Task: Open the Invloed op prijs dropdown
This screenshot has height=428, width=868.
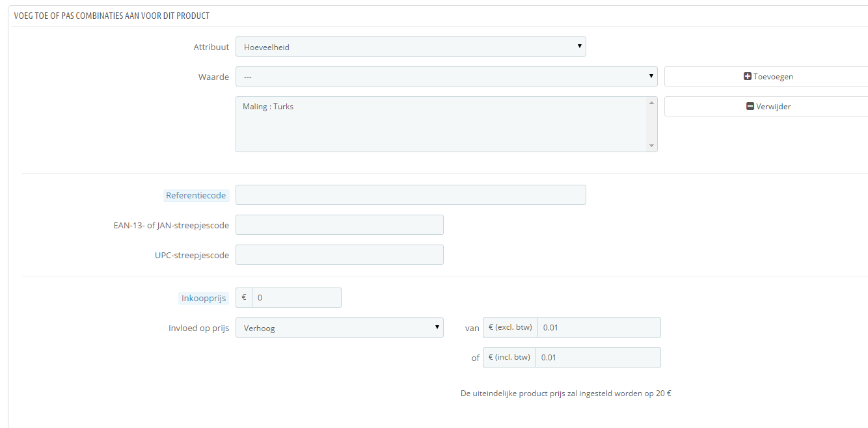Action: coord(339,328)
